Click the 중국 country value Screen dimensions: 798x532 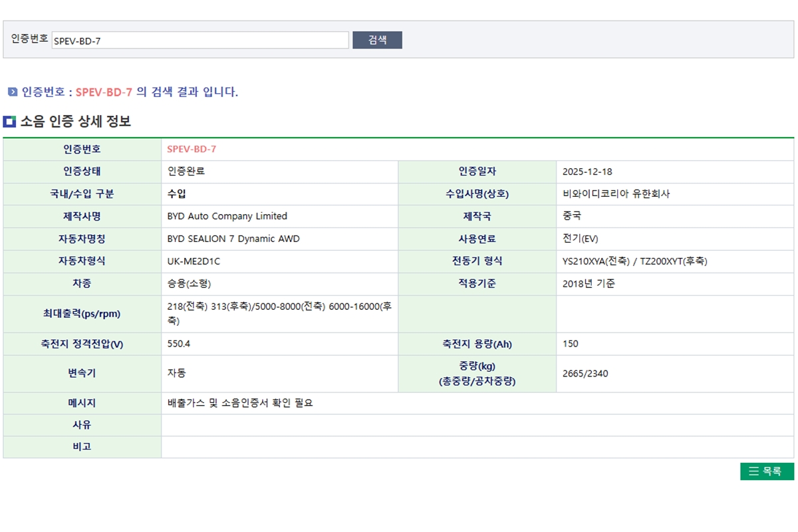572,216
